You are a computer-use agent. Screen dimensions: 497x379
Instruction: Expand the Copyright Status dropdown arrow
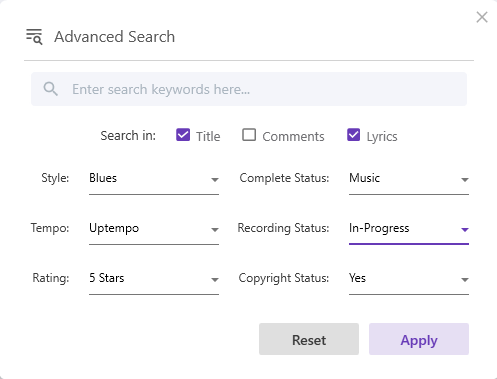[x=465, y=280]
